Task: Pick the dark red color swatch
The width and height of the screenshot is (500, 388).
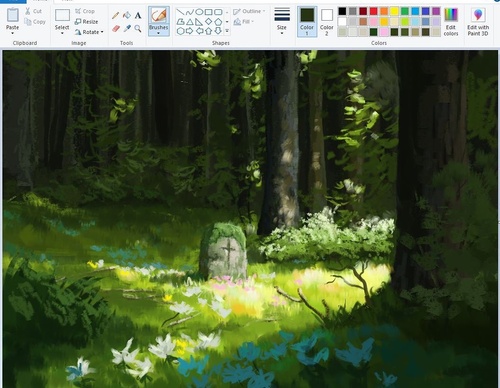Action: [363, 11]
